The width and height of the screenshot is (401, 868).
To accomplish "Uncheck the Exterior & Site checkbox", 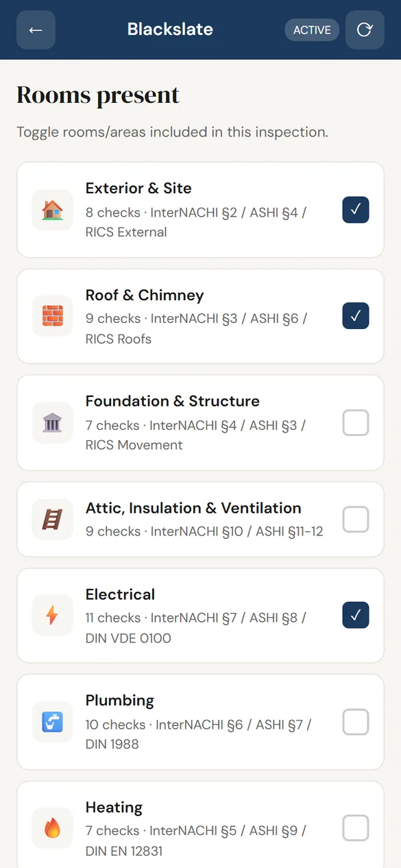I will click(356, 210).
